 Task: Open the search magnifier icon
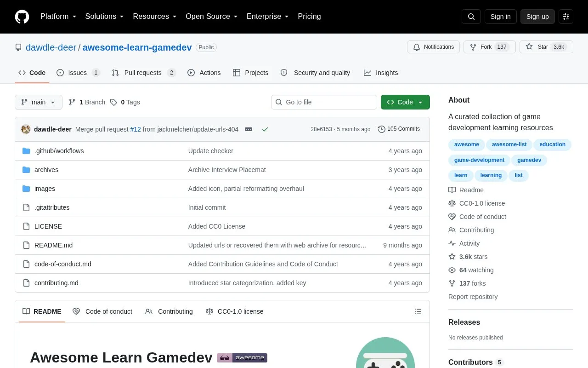471,17
